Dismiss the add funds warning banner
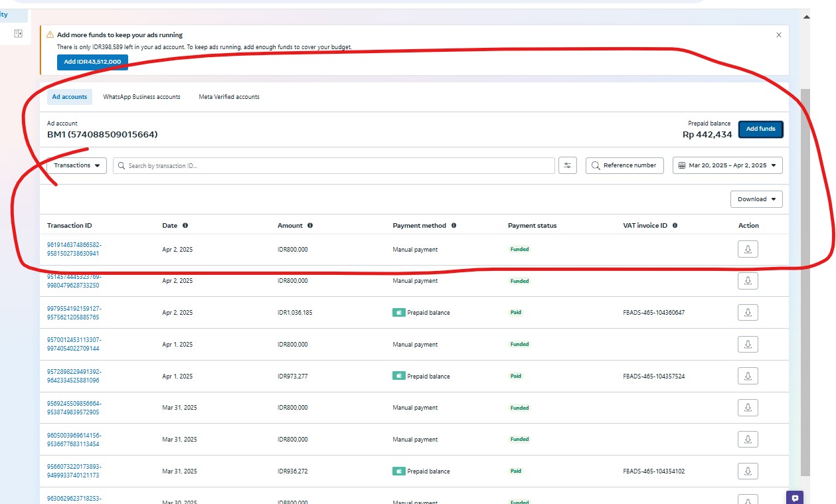This screenshot has height=504, width=836. (779, 35)
